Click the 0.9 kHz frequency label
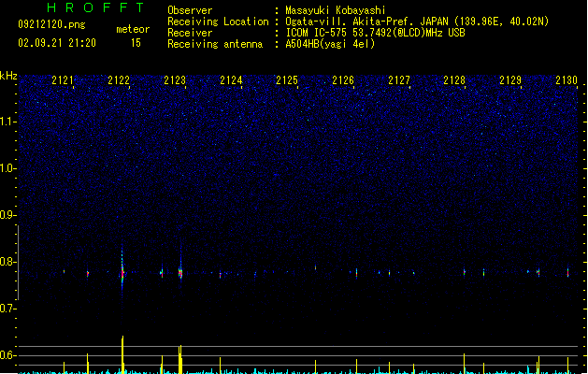The image size is (588, 374). [7, 215]
